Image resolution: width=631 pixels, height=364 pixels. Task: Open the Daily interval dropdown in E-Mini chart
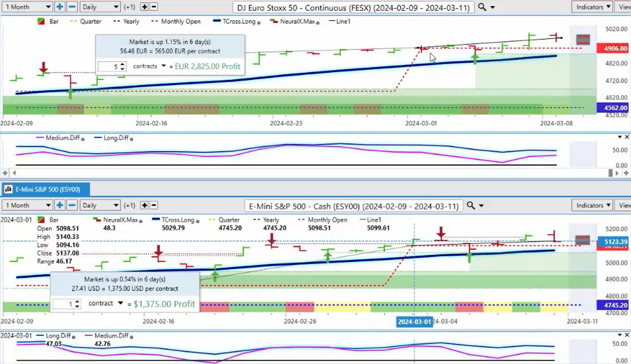coord(100,205)
